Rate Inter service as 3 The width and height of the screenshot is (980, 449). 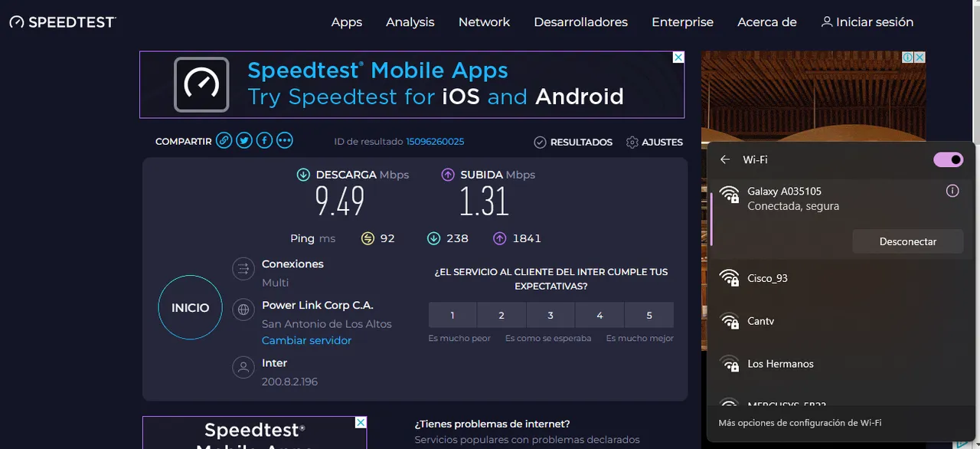(550, 315)
